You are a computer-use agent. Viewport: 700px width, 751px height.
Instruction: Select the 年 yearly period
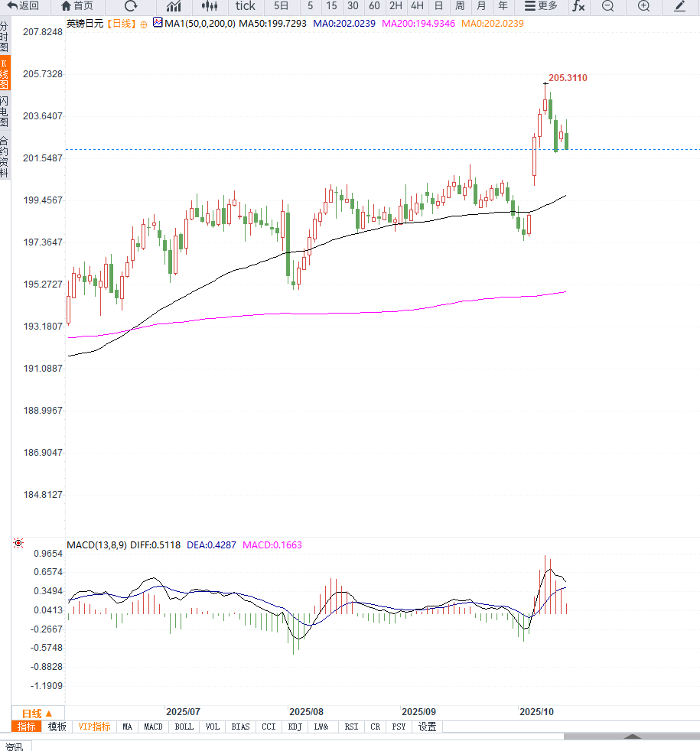click(503, 6)
